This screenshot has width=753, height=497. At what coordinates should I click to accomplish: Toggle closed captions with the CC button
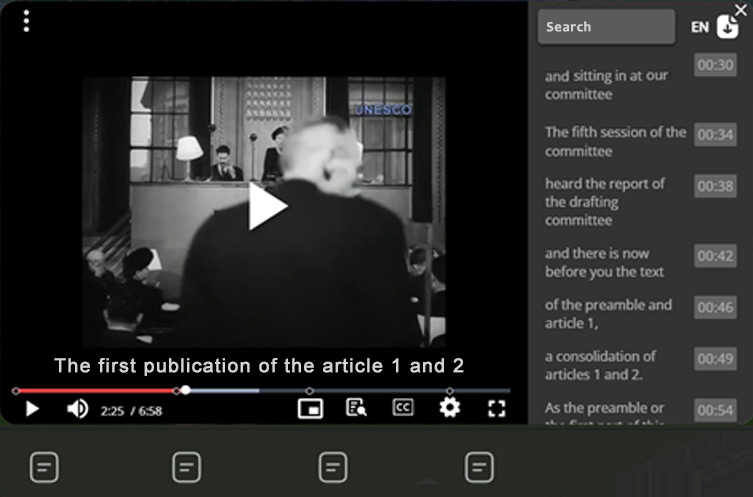pyautogui.click(x=402, y=408)
